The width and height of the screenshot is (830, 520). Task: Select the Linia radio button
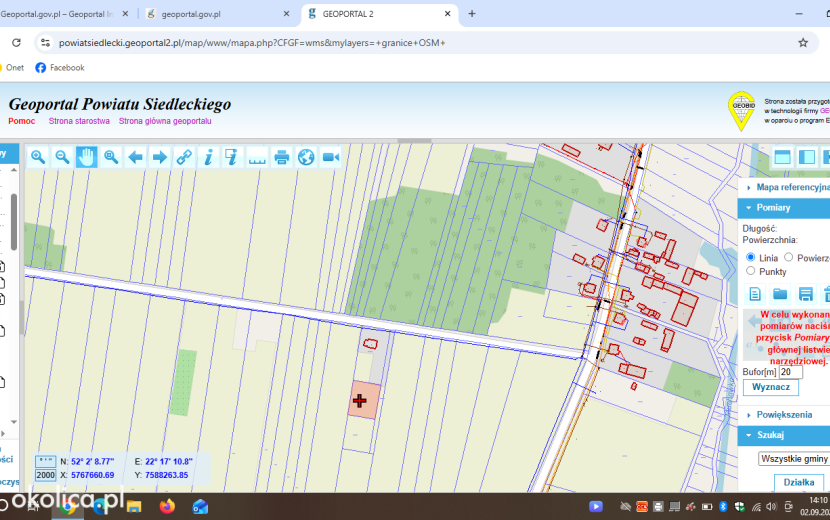[x=751, y=257]
